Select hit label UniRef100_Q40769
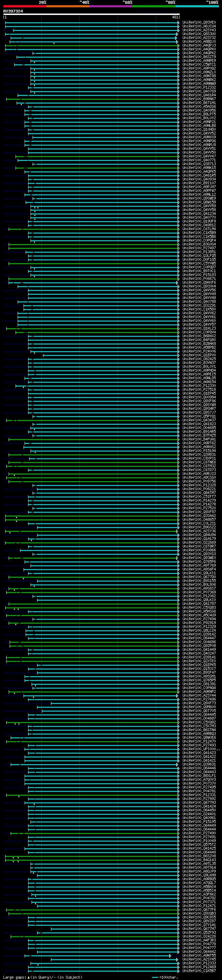Screen dimensions: 222x980 (199, 91)
